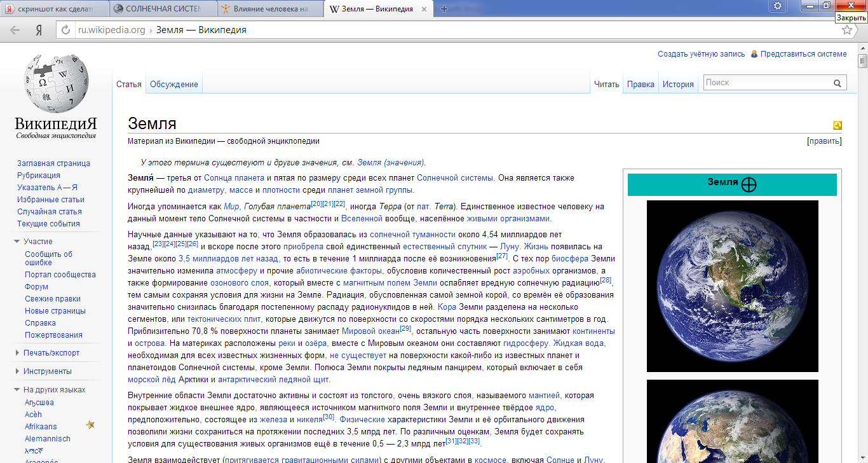Select the Статья tab

(x=129, y=84)
